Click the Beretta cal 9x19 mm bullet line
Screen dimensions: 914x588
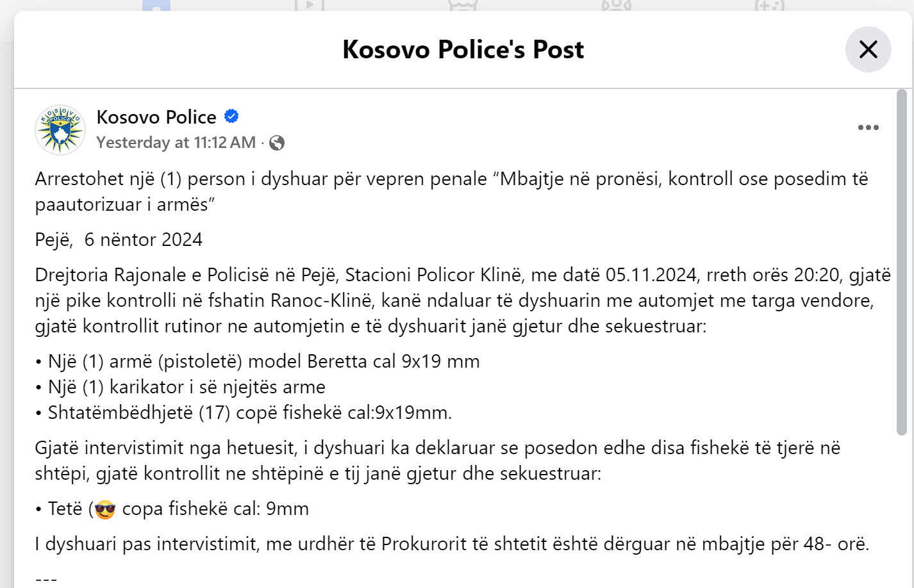pos(258,361)
